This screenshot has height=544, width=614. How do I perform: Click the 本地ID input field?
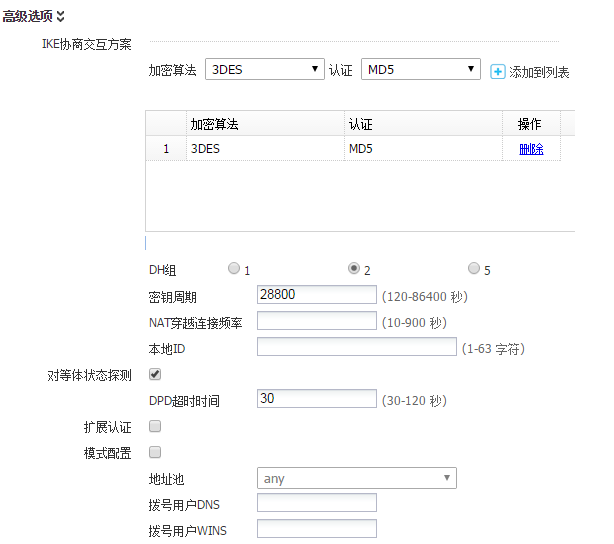[x=357, y=347]
